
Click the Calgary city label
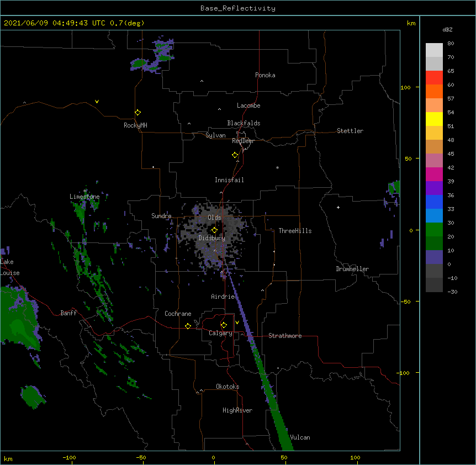coord(220,333)
